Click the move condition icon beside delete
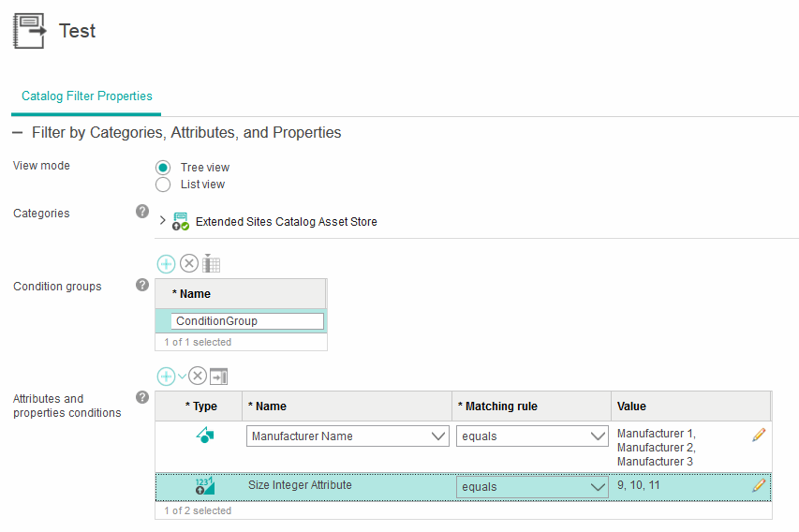The height and width of the screenshot is (532, 799). 219,377
